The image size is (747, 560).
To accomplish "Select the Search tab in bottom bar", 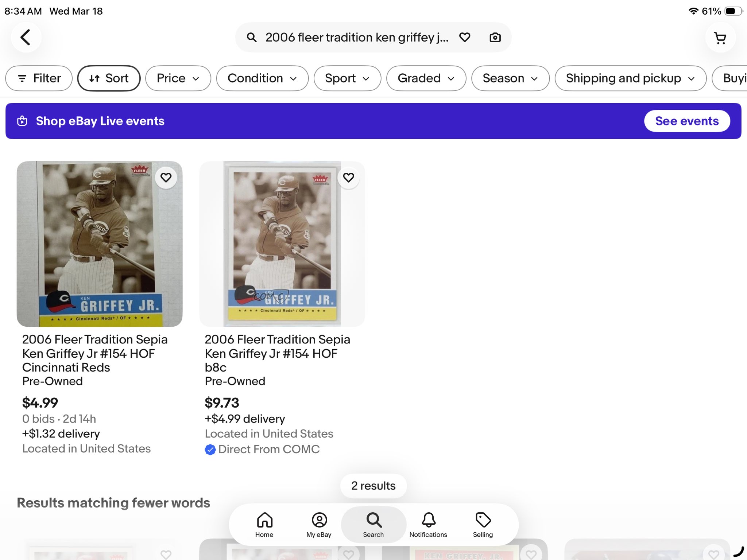I will [x=373, y=525].
